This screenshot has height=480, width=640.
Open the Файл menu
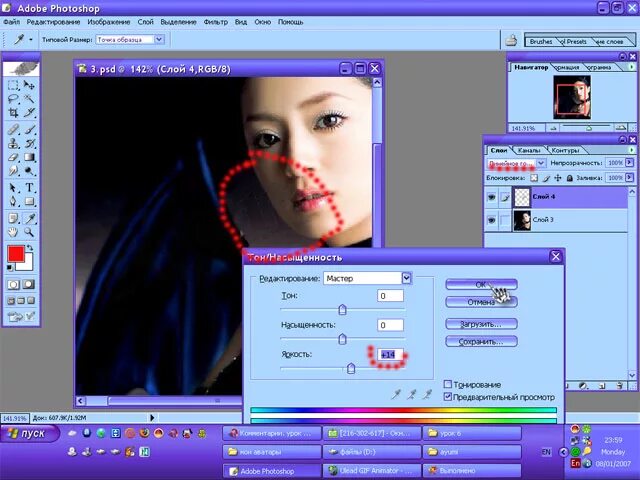pyautogui.click(x=11, y=22)
